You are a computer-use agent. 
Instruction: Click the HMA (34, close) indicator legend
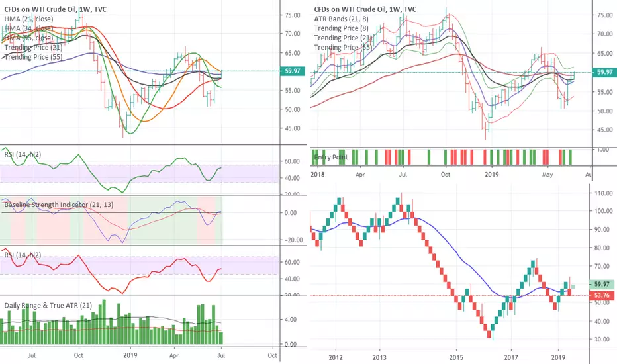coord(28,28)
